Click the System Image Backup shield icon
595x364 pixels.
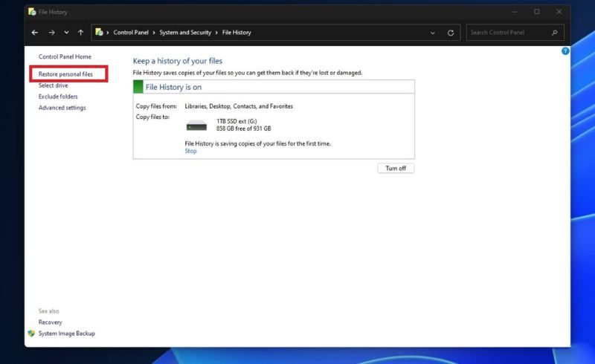click(x=31, y=334)
